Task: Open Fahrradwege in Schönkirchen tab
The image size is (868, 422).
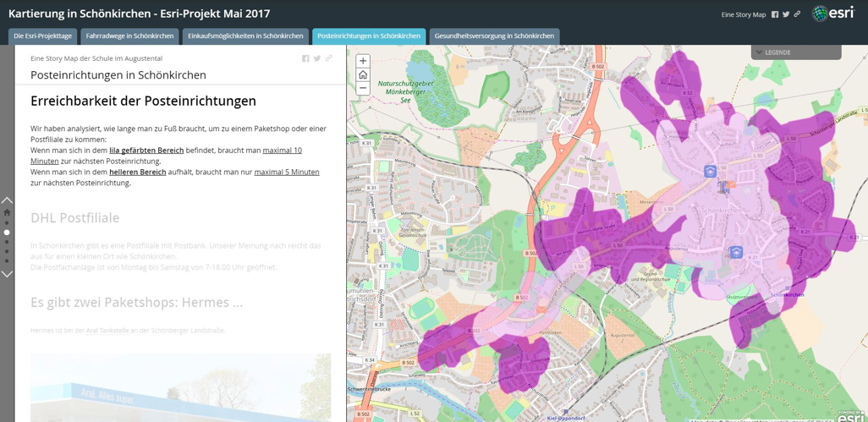Action: 129,36
